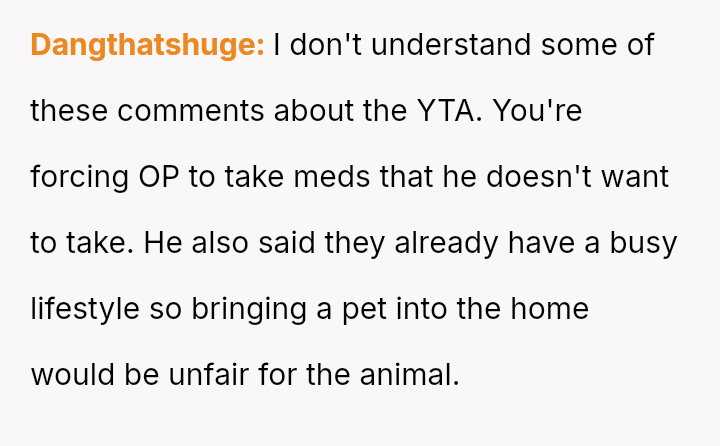Click the "YTA" abbreviation in the comment
720x446 pixels.
point(445,111)
